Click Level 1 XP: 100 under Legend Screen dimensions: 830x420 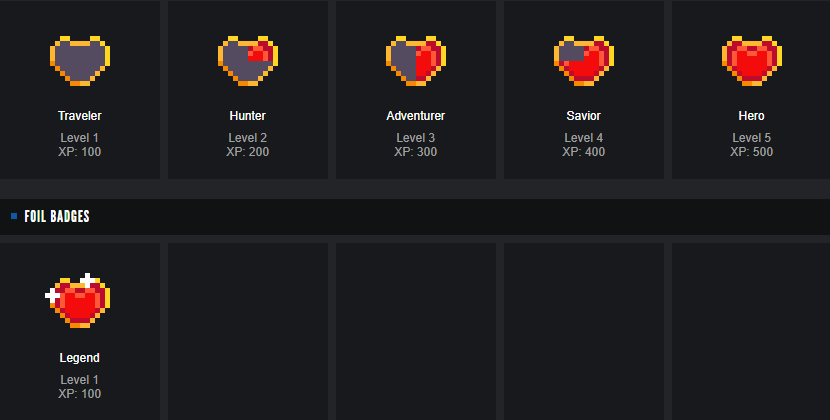click(x=79, y=387)
